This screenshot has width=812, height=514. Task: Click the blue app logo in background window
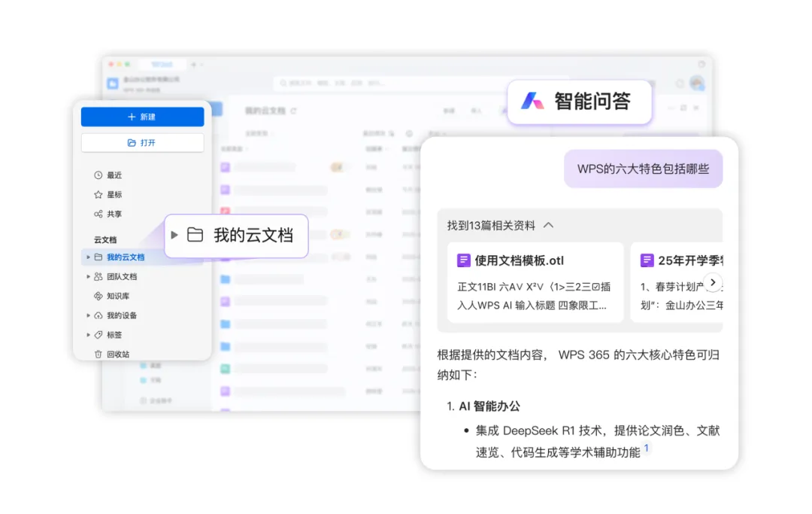tap(112, 83)
